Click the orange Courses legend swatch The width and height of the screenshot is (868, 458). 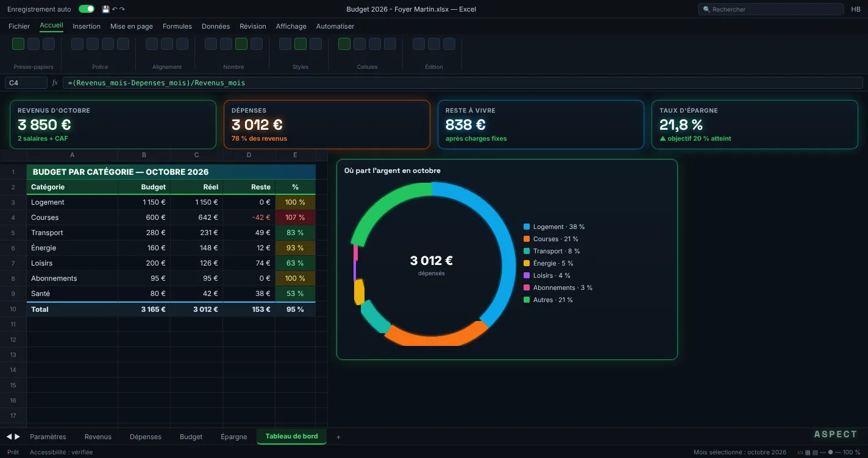click(527, 239)
